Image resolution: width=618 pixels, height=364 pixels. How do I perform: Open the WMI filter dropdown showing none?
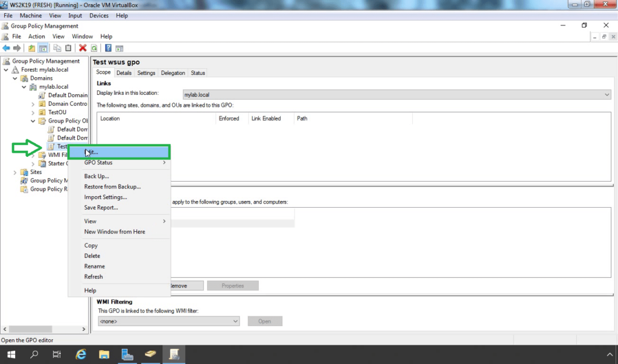[168, 321]
